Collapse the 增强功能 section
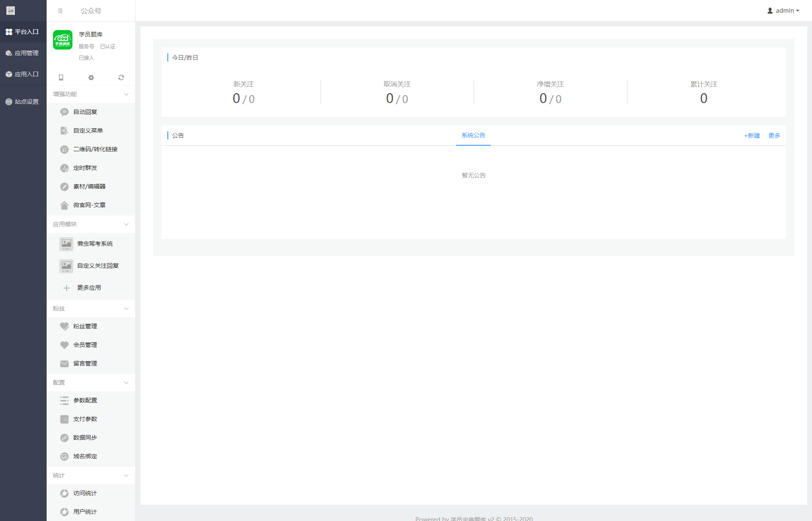 (x=126, y=94)
